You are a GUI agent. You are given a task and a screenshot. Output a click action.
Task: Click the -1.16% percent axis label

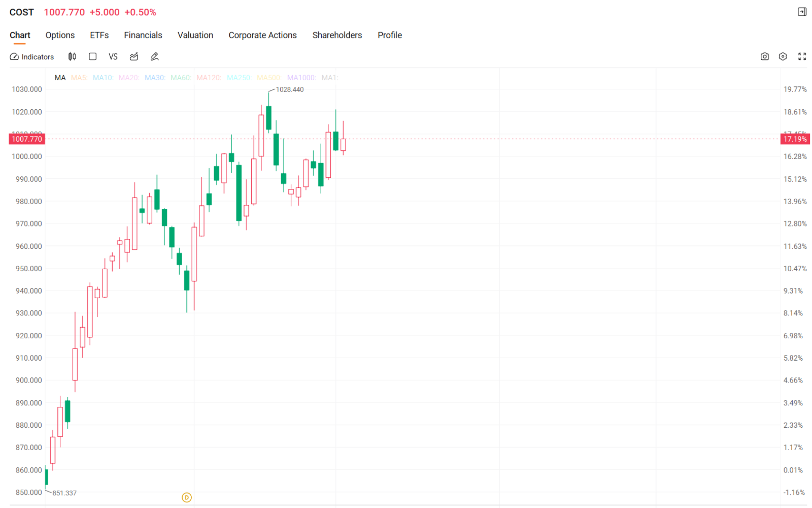tap(794, 492)
